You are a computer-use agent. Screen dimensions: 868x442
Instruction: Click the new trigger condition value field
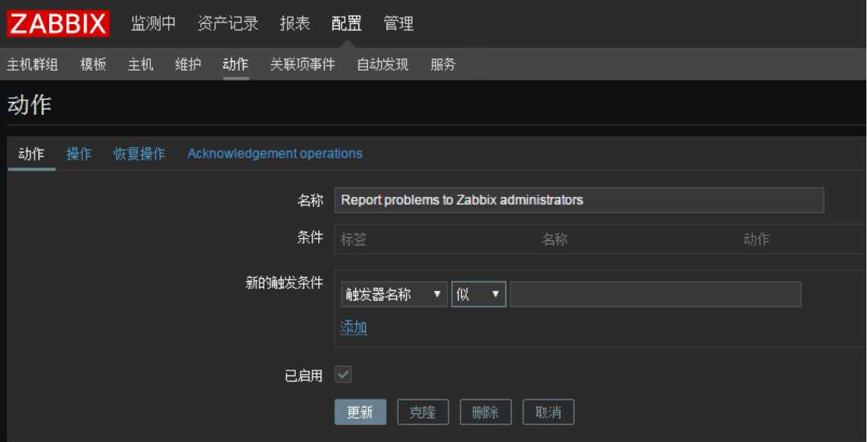655,294
